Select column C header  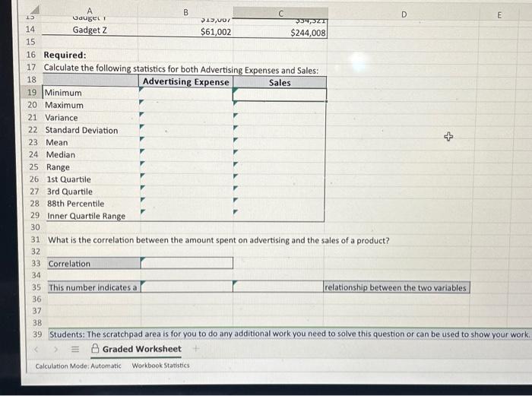pyautogui.click(x=280, y=13)
